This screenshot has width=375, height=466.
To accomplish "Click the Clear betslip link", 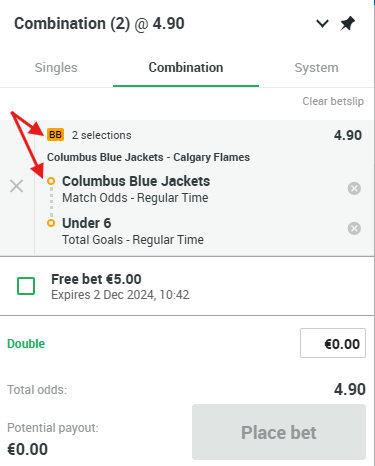I will click(x=333, y=101).
